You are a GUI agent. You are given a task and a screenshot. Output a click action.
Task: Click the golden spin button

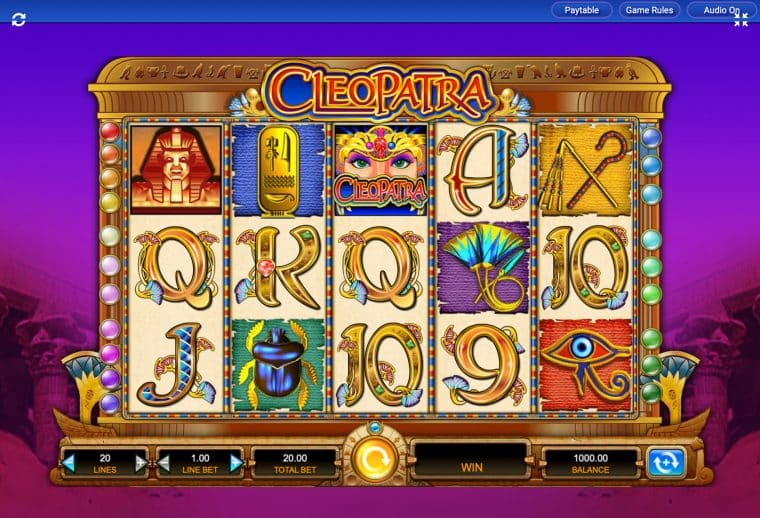pos(375,459)
